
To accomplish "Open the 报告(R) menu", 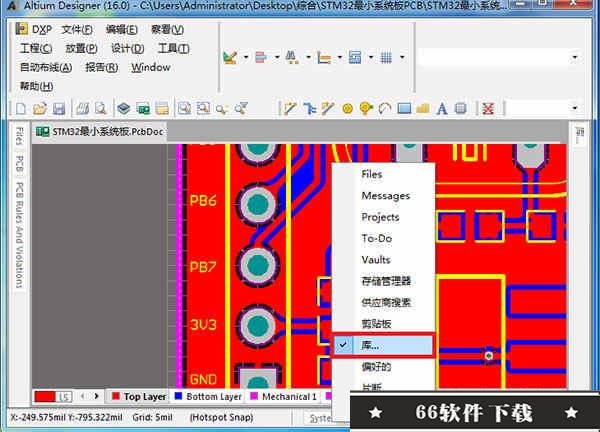I will pyautogui.click(x=101, y=67).
